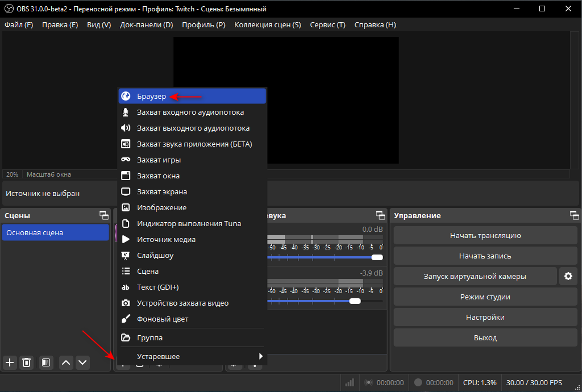Open scene filters icon in Сцены toolbar
The width and height of the screenshot is (582, 392).
click(x=46, y=362)
